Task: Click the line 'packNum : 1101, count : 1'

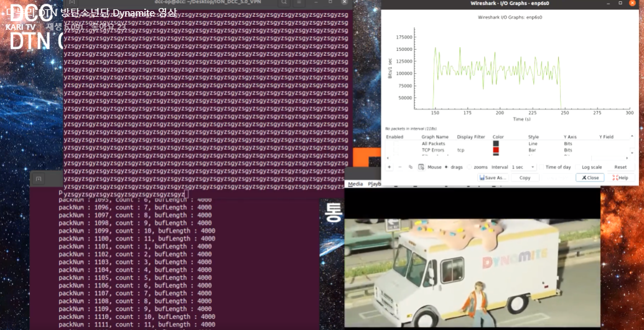Action: (x=135, y=246)
